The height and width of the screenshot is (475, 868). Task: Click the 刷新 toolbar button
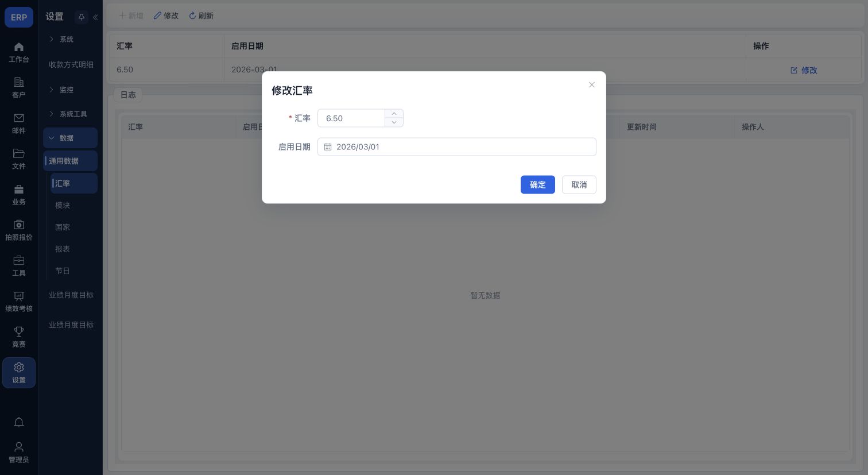click(x=201, y=16)
